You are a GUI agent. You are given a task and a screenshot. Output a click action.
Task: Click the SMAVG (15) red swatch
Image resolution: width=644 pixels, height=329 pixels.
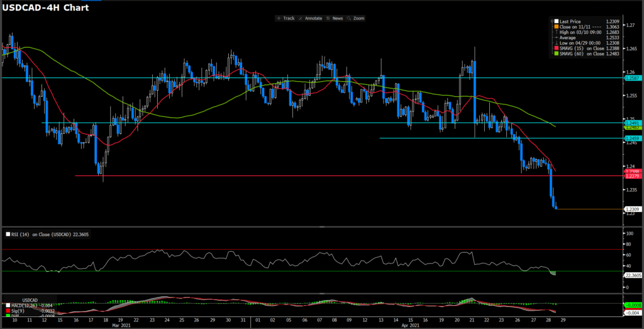tap(557, 48)
